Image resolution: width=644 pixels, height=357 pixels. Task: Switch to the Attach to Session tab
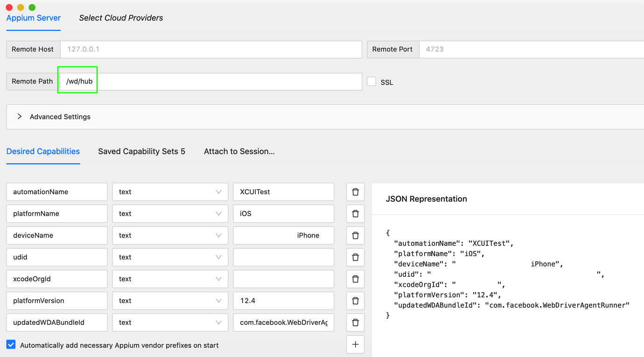[x=239, y=151]
